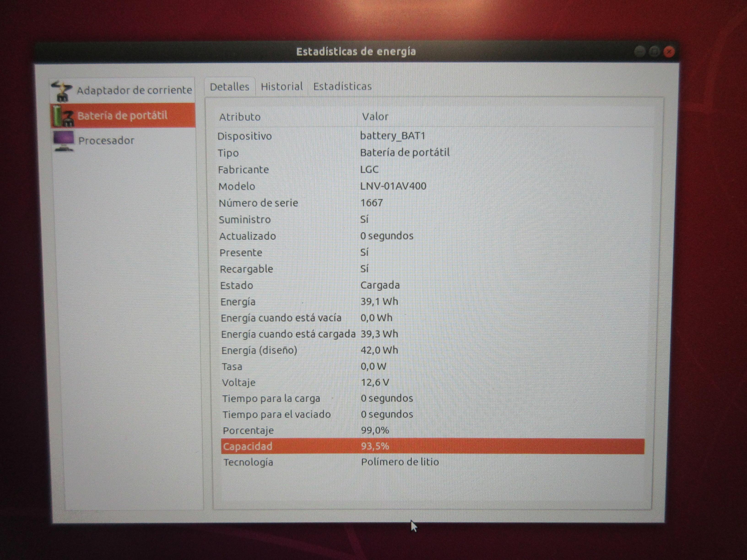Image resolution: width=747 pixels, height=560 pixels.
Task: Maximize the Estadísticas de energía window
Action: (x=654, y=52)
